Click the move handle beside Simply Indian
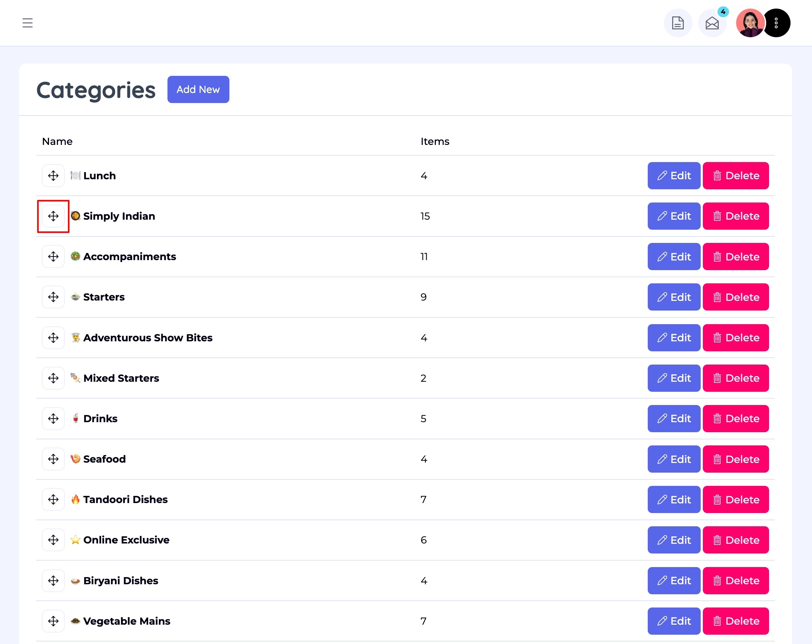Screen dimensions: 812x644 [x=53, y=216]
